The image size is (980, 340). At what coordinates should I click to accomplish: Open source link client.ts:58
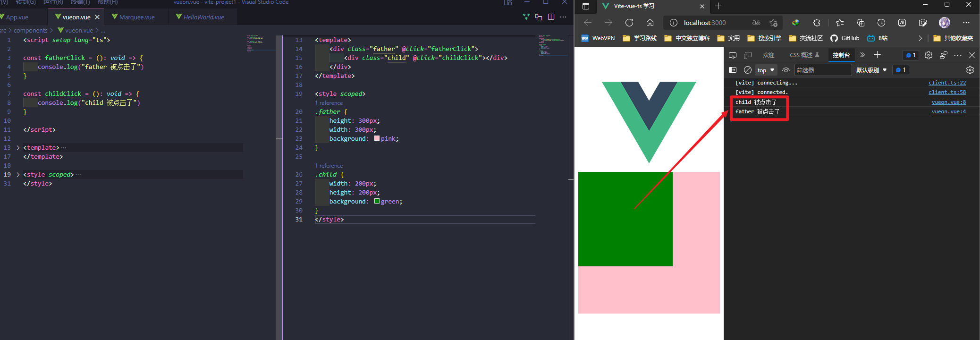point(947,92)
